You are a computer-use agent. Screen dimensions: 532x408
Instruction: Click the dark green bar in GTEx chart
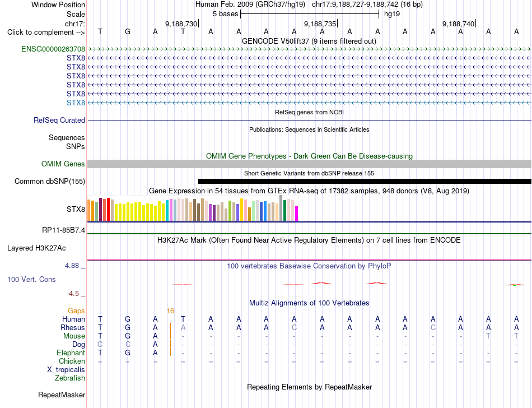pos(284,211)
